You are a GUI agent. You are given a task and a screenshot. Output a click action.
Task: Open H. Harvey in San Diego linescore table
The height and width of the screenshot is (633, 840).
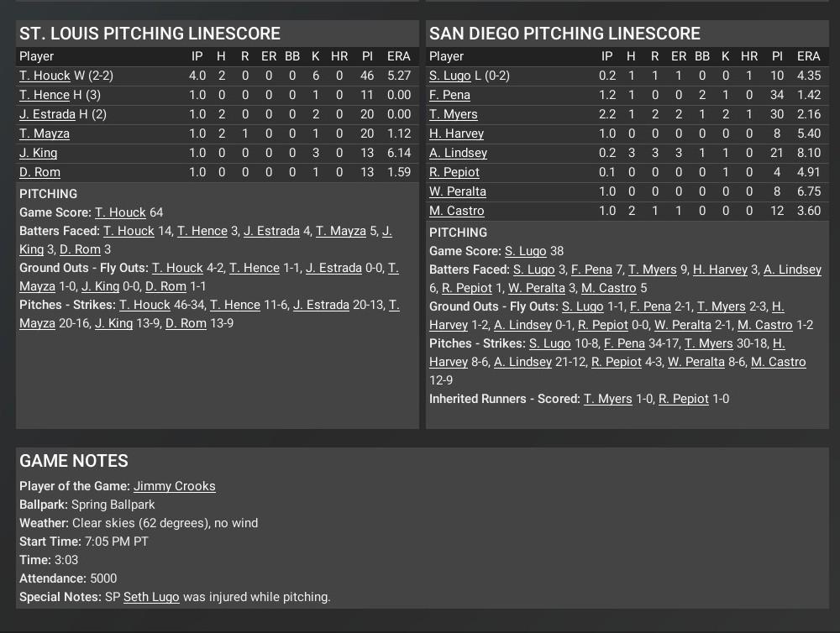pyautogui.click(x=456, y=133)
